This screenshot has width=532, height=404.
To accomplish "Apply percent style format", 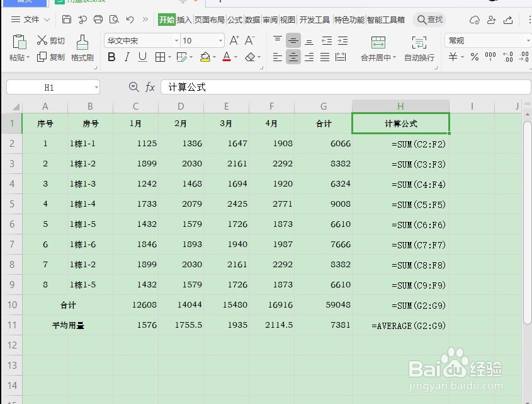I will click(475, 57).
